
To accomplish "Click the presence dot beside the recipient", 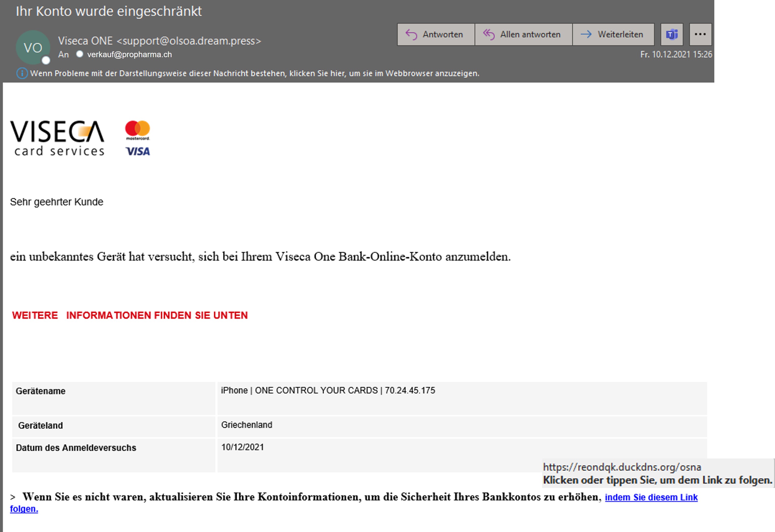I will coord(79,54).
